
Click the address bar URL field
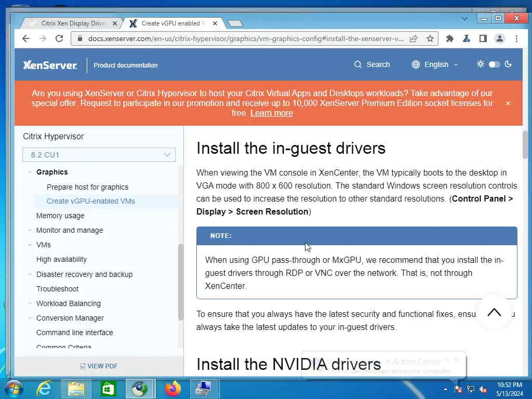click(x=245, y=38)
